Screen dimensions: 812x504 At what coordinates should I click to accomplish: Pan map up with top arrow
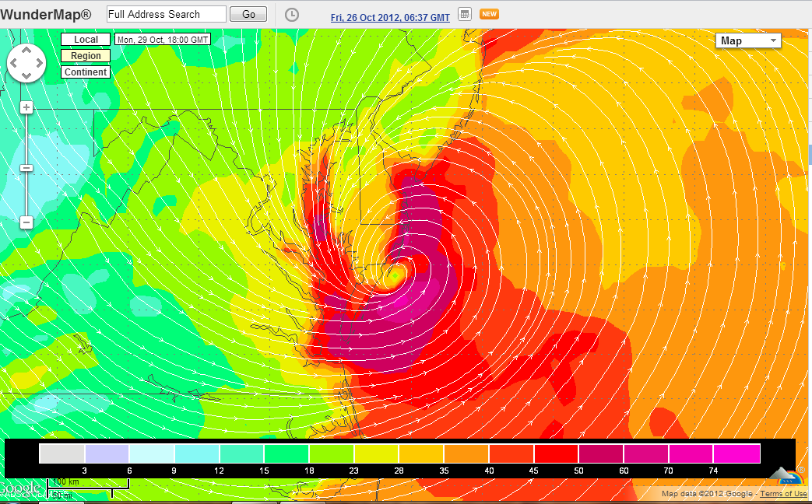click(x=26, y=51)
